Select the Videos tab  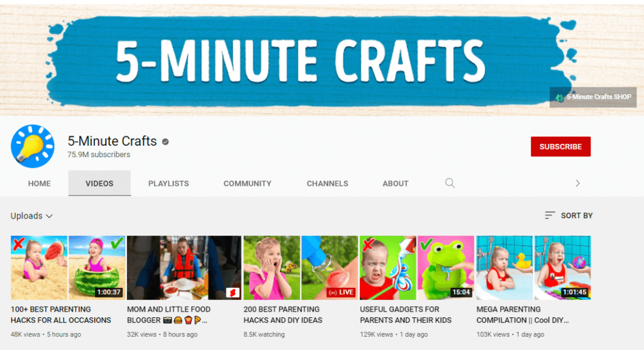tap(99, 183)
